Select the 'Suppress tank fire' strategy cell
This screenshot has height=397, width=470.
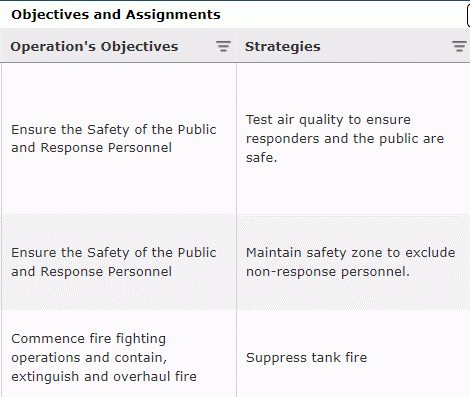pos(353,354)
